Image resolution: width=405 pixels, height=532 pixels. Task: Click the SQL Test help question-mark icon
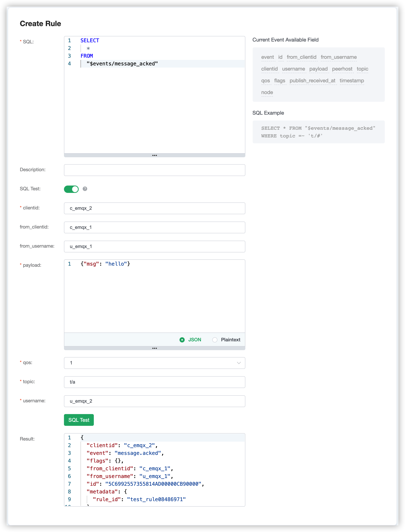tap(85, 189)
